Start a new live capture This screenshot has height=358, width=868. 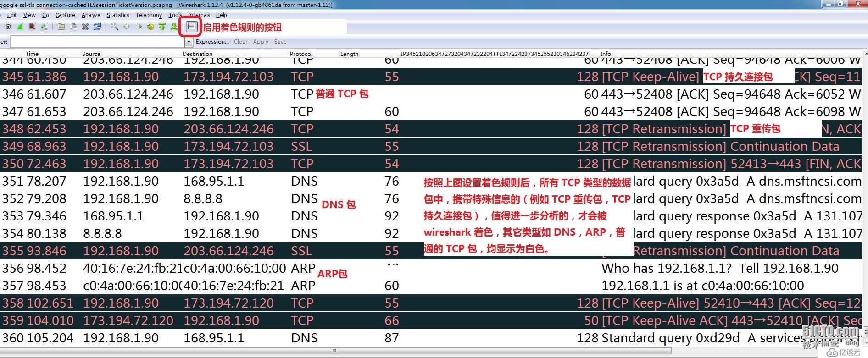[20, 27]
